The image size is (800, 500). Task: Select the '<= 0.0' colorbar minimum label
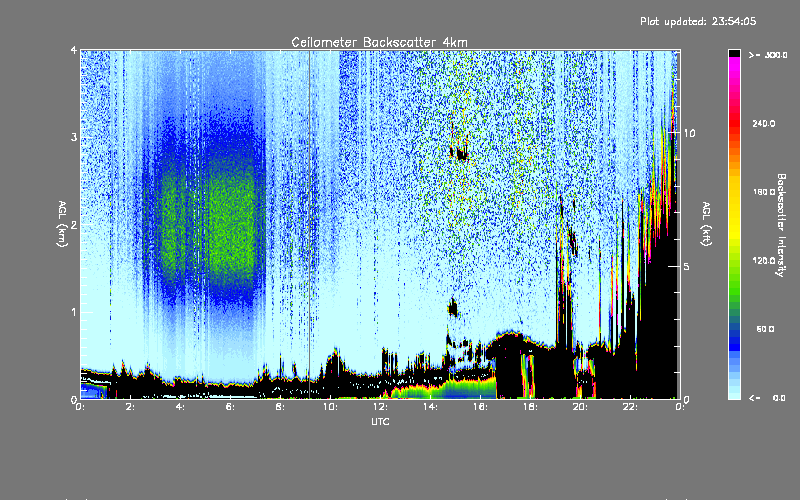pyautogui.click(x=767, y=397)
